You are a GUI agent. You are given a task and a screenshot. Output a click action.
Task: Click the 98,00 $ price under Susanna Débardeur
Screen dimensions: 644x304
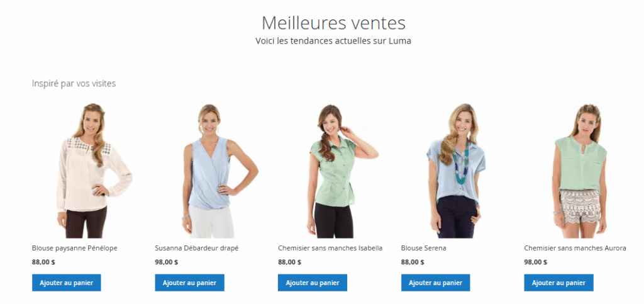pos(166,262)
